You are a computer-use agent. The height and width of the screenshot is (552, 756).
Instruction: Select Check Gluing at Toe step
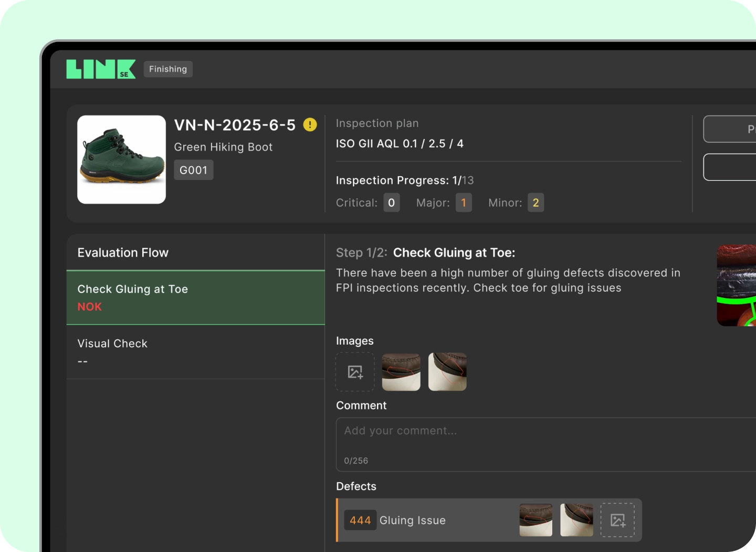pos(195,298)
